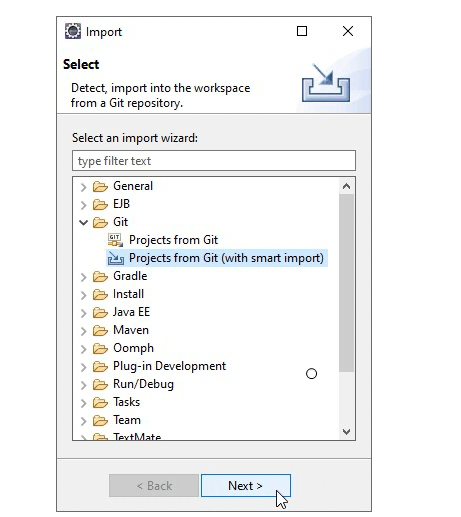This screenshot has width=461, height=517.
Task: Click the Back button
Action: tap(154, 486)
